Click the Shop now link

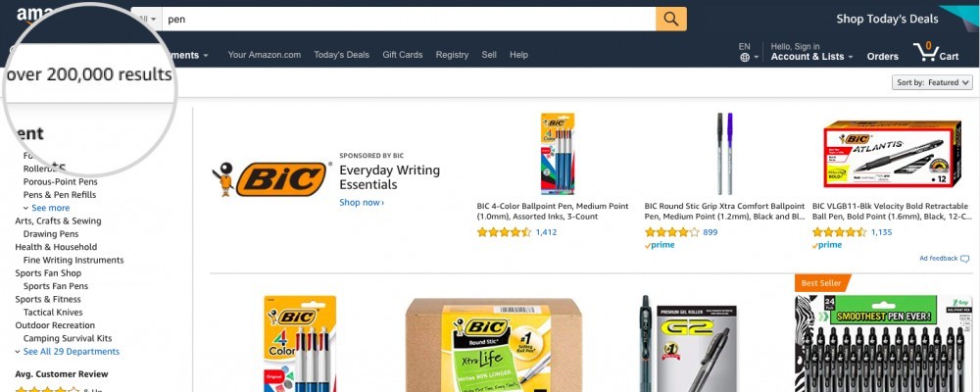[x=362, y=202]
